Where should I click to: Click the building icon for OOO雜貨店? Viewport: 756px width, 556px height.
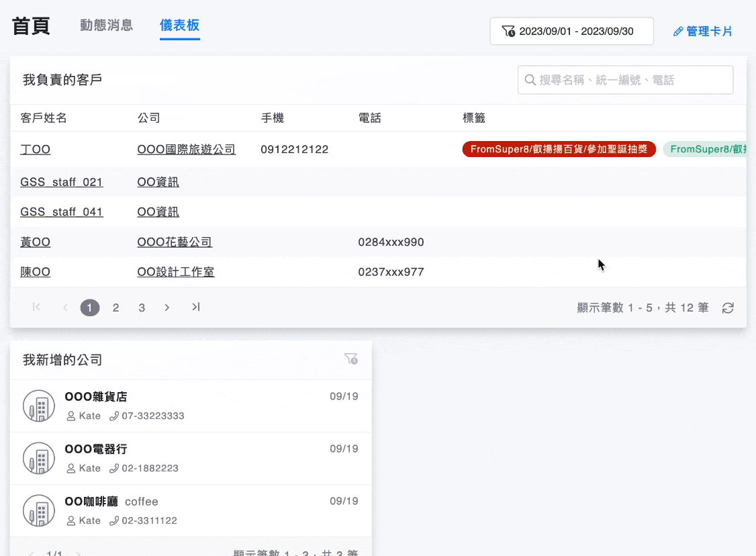pos(38,406)
